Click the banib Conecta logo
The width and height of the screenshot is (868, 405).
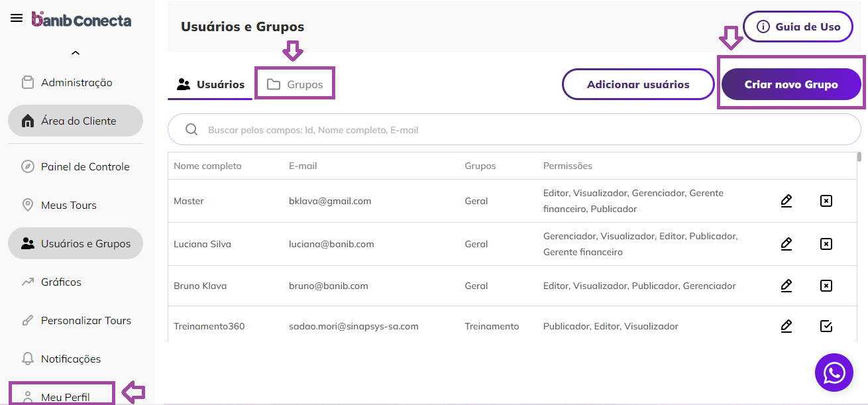point(81,20)
